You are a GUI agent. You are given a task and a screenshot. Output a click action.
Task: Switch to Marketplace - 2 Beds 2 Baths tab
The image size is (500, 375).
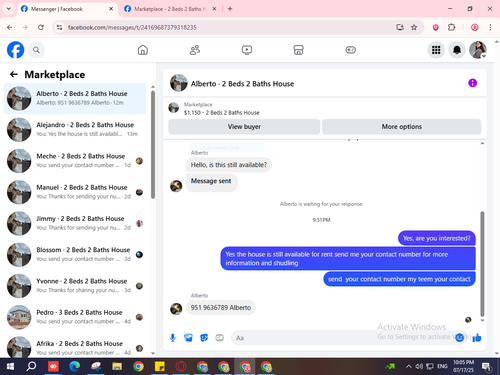[170, 9]
